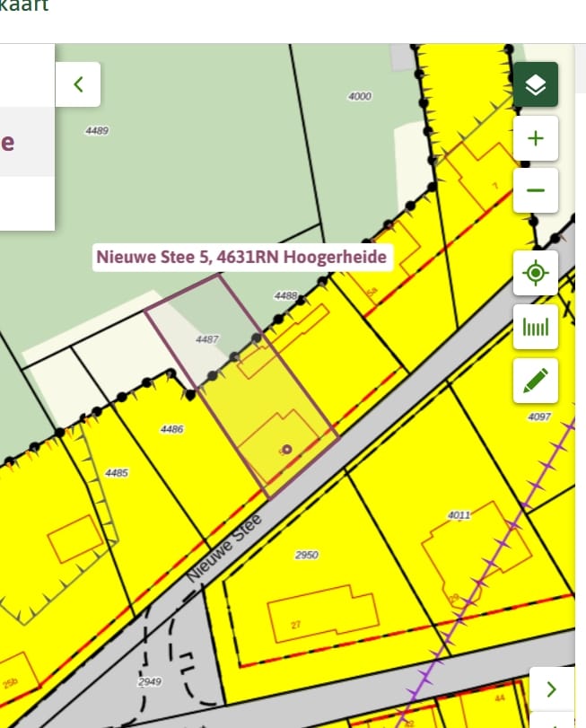Click parcel 4488 label
Viewport: 586px width, 728px height.
[285, 295]
